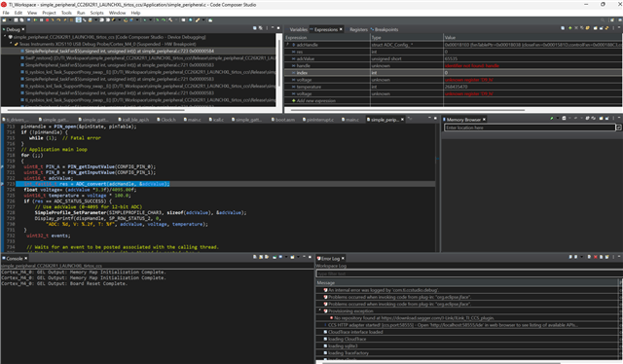
Task: Select 'No repository found' error log entry
Action: point(414,318)
